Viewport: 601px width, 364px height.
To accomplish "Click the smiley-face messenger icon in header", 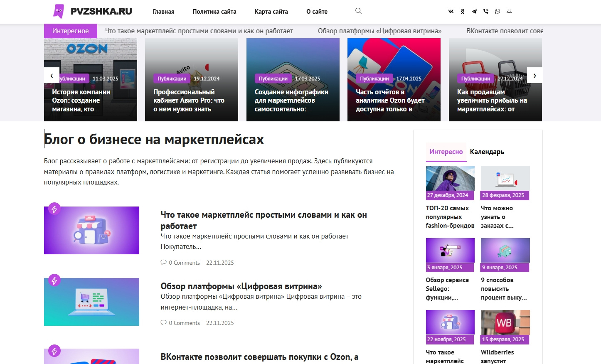I will (509, 12).
